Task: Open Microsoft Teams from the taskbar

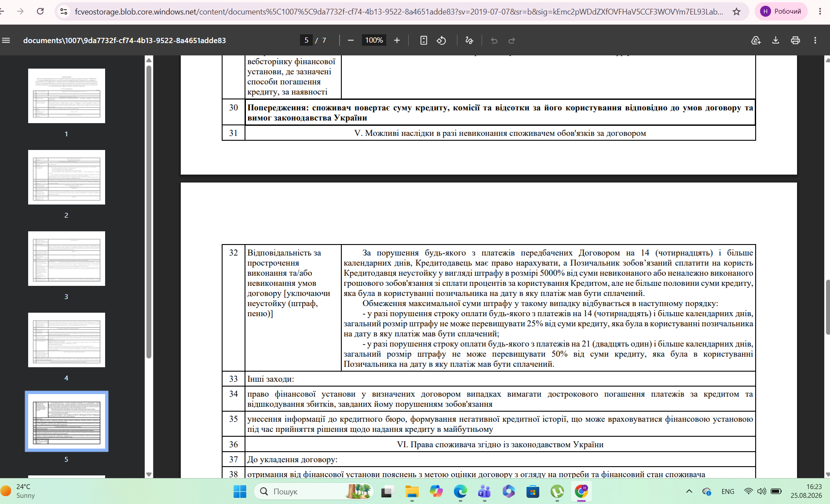Action: tap(485, 491)
